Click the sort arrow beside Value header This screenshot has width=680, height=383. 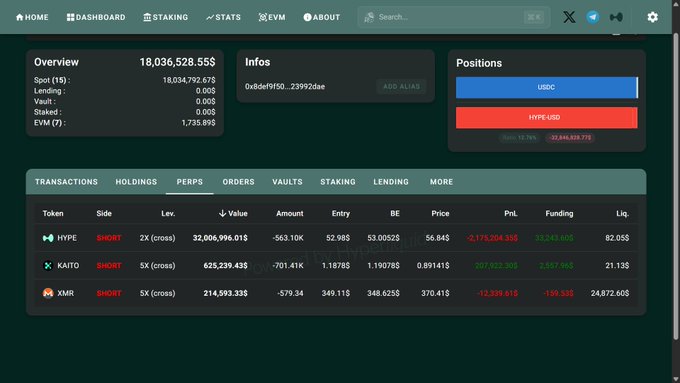click(222, 213)
